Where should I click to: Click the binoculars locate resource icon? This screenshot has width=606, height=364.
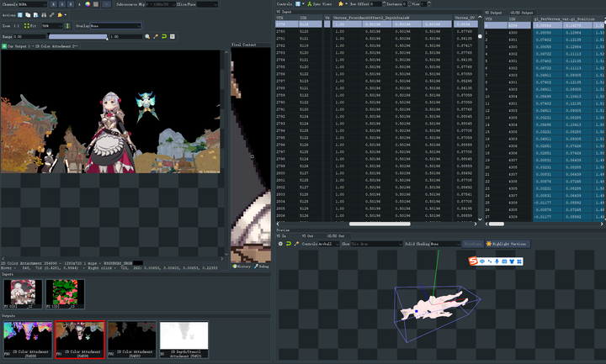click(x=44, y=15)
